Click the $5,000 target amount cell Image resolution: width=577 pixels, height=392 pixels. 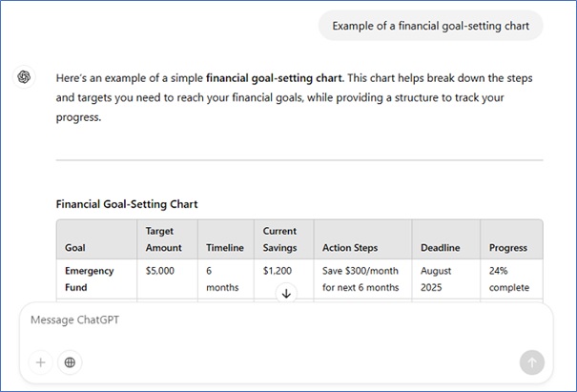tap(160, 271)
